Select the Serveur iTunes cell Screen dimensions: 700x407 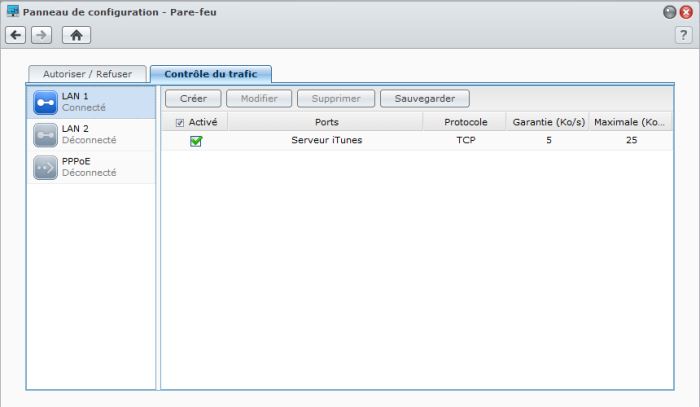[x=326, y=140]
